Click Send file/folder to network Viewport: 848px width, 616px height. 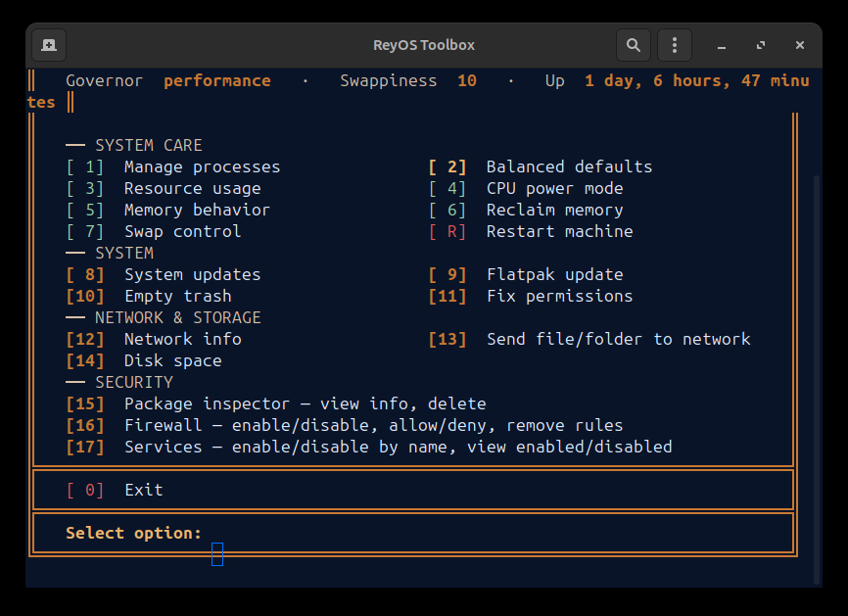coord(589,339)
